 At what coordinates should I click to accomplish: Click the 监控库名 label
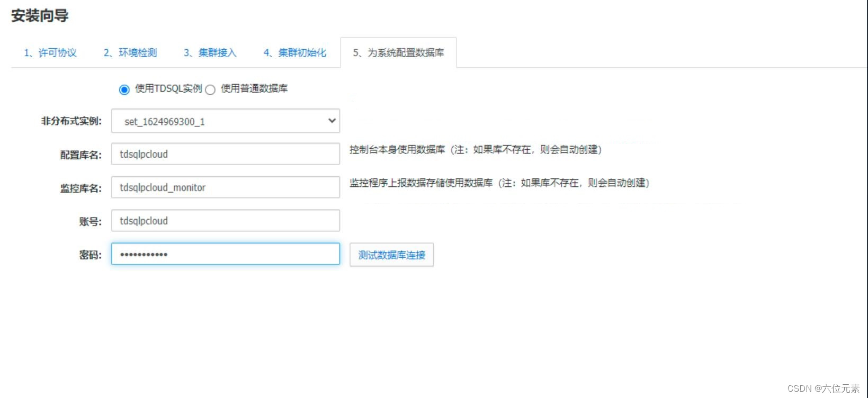click(81, 188)
